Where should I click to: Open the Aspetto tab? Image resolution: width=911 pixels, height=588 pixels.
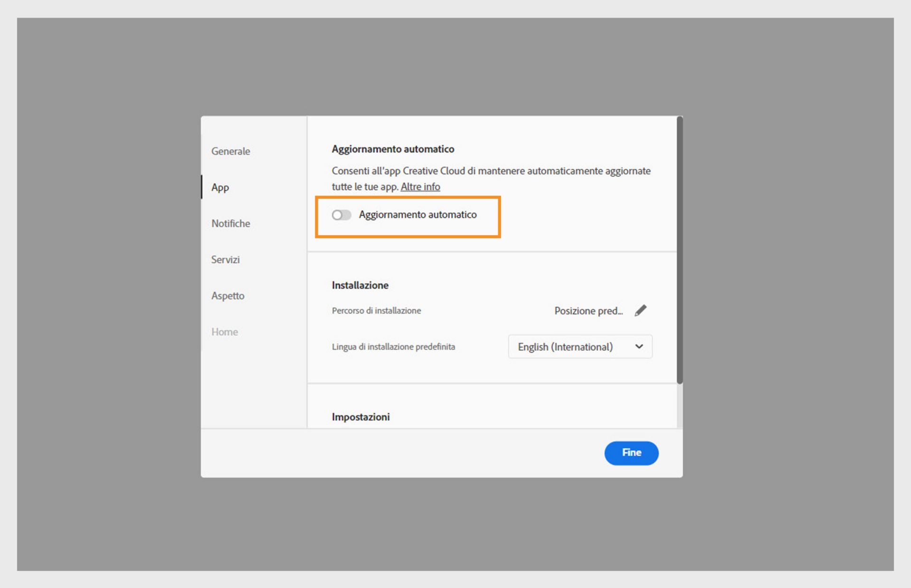228,295
